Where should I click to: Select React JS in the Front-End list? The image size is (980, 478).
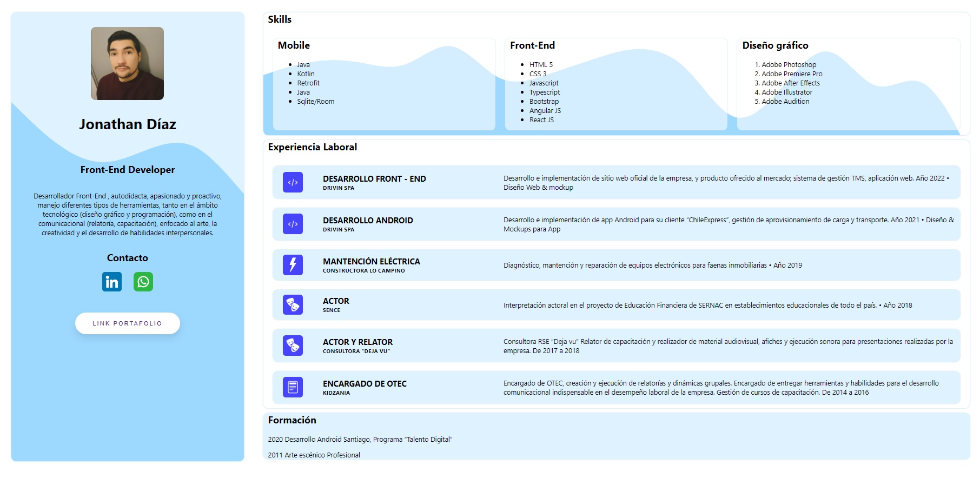(541, 120)
